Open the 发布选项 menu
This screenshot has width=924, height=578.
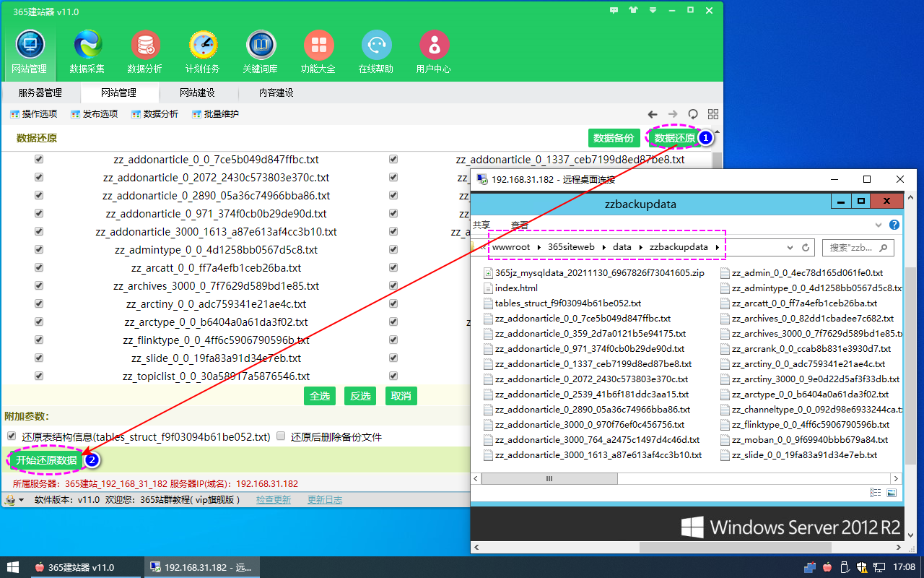pos(95,114)
